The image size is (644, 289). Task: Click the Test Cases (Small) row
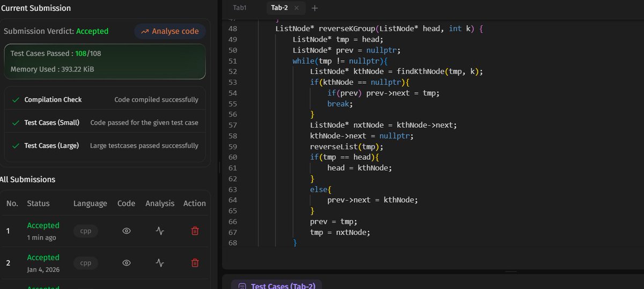point(105,122)
